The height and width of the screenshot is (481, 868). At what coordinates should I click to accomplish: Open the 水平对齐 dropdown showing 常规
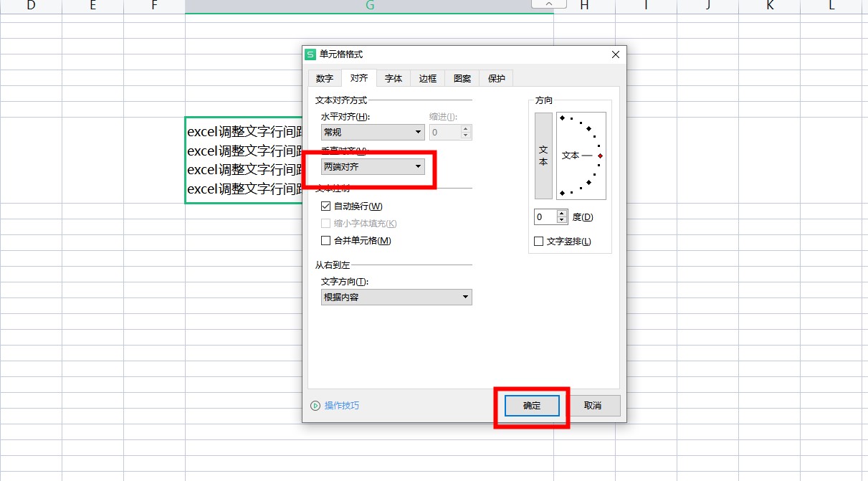coord(373,132)
